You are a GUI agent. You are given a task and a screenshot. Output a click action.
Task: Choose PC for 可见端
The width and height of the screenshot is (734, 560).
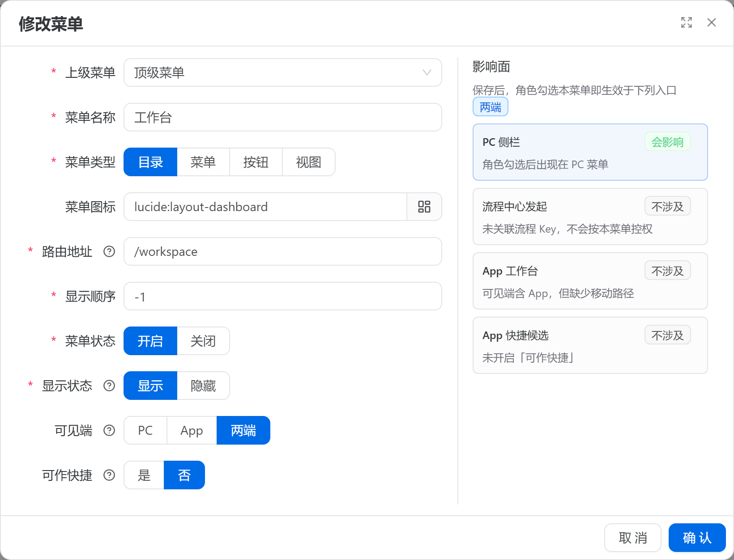[145, 430]
